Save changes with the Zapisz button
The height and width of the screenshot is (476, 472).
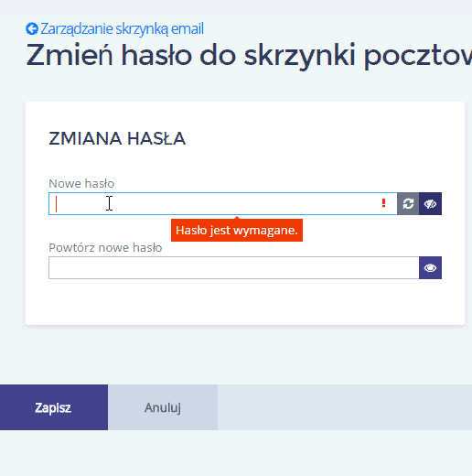click(x=54, y=407)
